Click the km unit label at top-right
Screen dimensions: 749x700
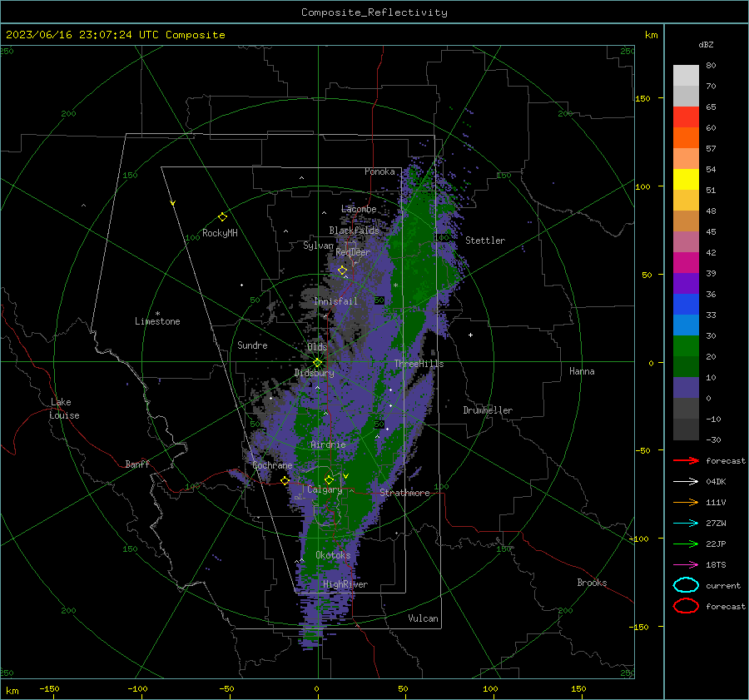651,35
